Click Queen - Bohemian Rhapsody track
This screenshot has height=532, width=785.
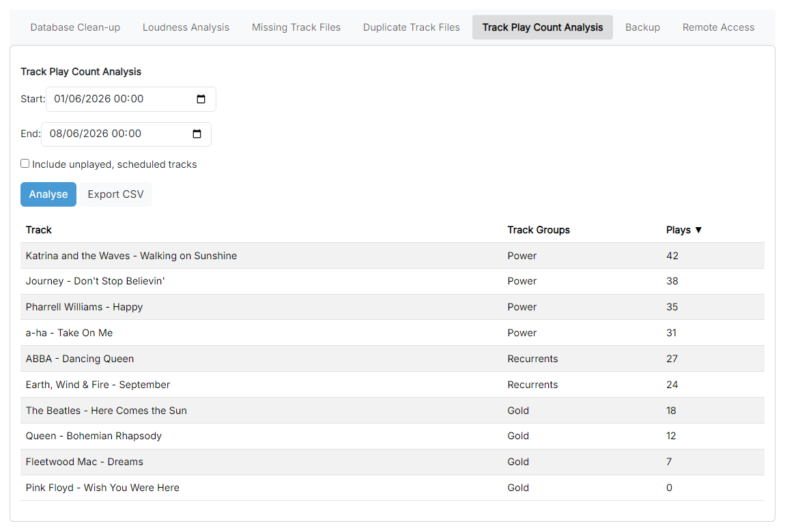(x=94, y=437)
